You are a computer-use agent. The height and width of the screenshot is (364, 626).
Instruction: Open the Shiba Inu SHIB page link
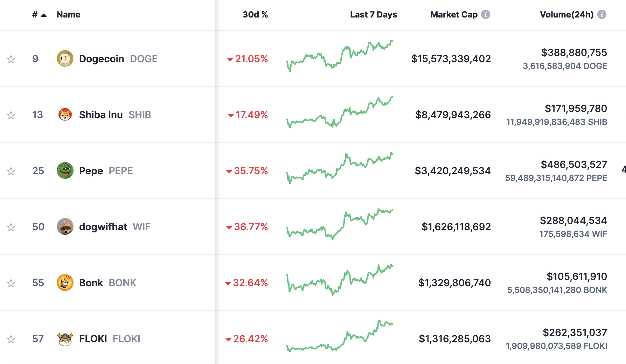point(115,115)
